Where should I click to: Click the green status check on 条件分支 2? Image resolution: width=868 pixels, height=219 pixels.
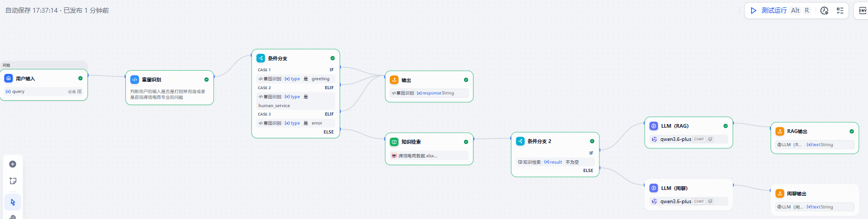[x=592, y=141]
